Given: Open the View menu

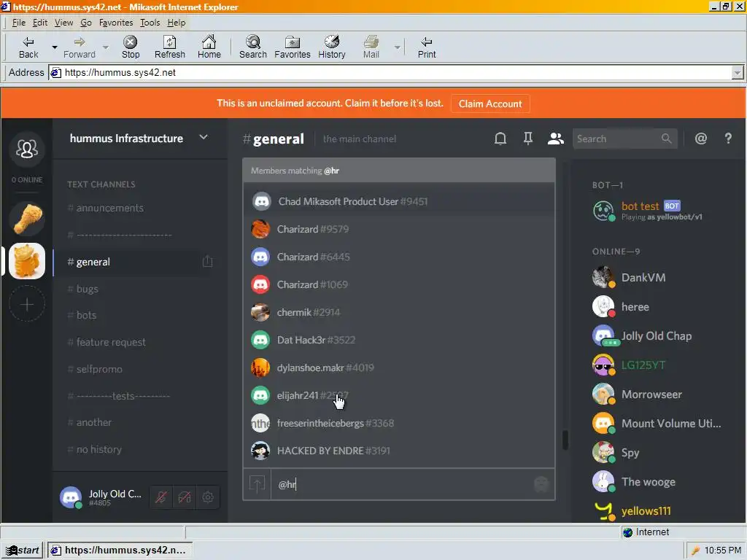Looking at the screenshot, I should tap(63, 23).
